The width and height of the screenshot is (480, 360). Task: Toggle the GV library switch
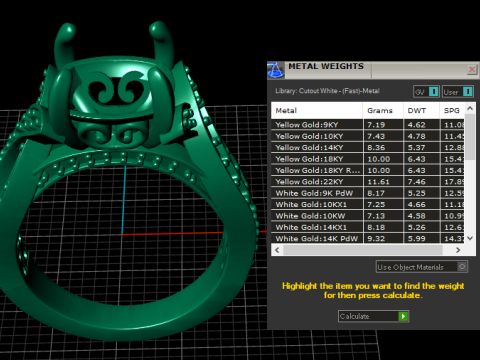tap(426, 91)
